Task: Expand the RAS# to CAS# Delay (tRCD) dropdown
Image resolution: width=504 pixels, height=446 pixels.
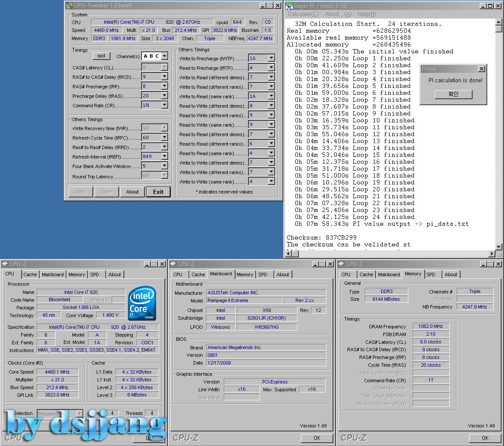Action: (165, 76)
